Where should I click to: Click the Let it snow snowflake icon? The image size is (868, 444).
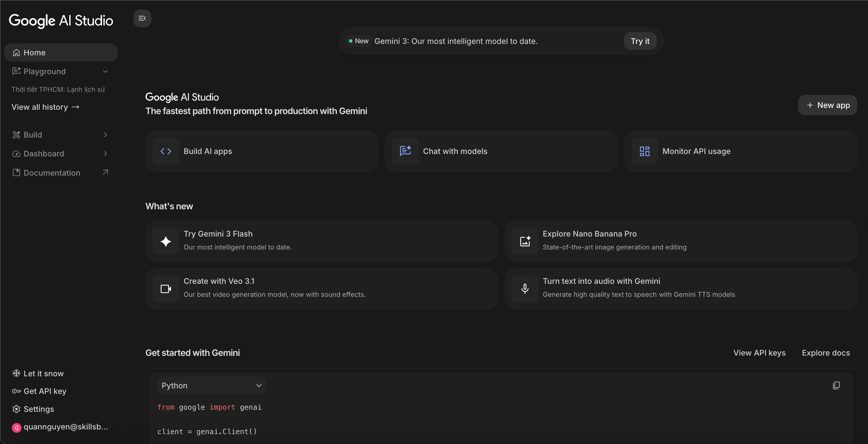(x=16, y=373)
